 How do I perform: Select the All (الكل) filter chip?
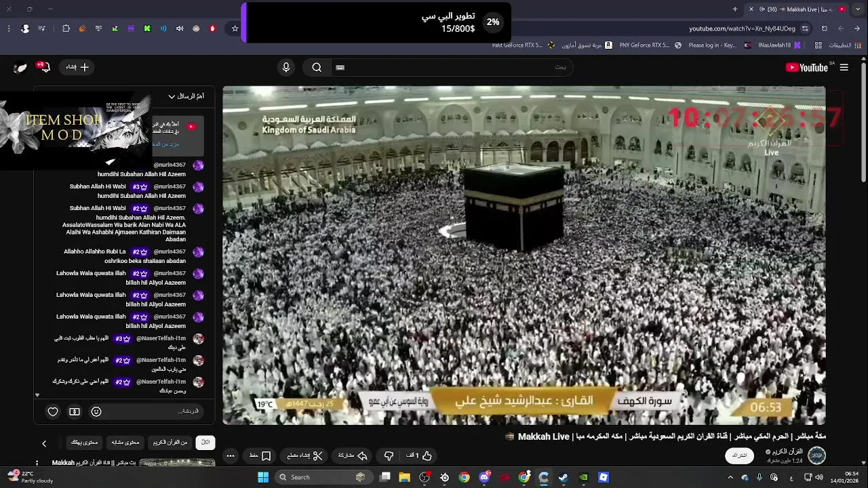(205, 443)
